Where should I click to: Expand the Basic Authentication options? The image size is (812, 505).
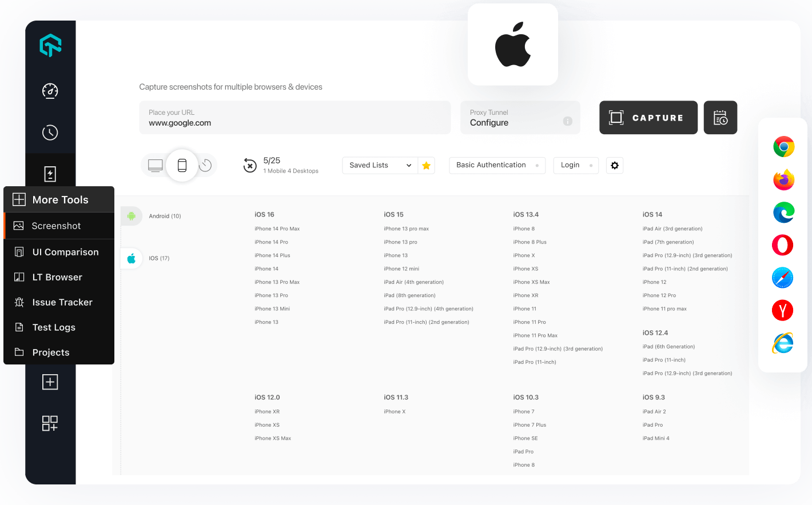pyautogui.click(x=496, y=165)
